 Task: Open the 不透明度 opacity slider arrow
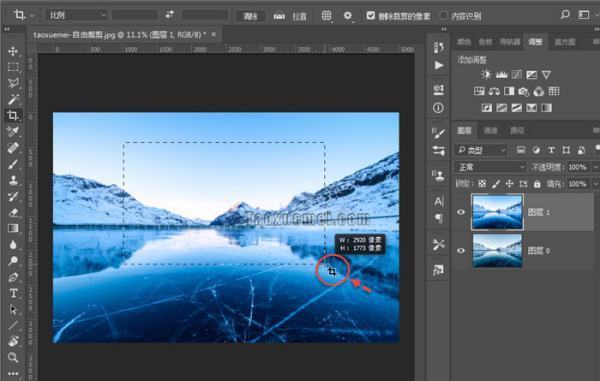click(595, 167)
